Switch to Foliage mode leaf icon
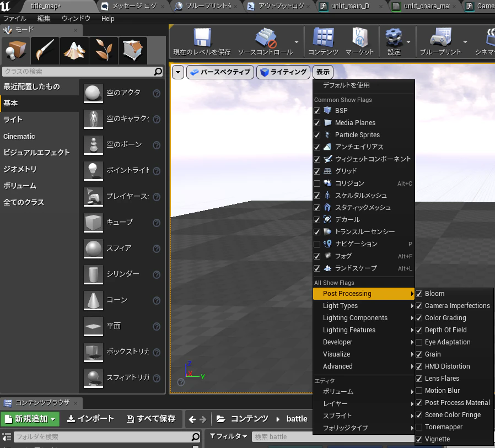 pyautogui.click(x=104, y=51)
